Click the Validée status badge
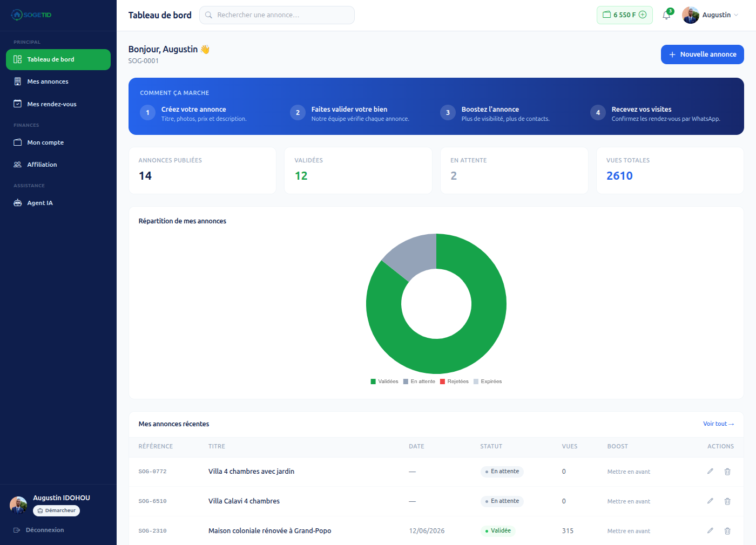This screenshot has width=756, height=545. tap(498, 531)
